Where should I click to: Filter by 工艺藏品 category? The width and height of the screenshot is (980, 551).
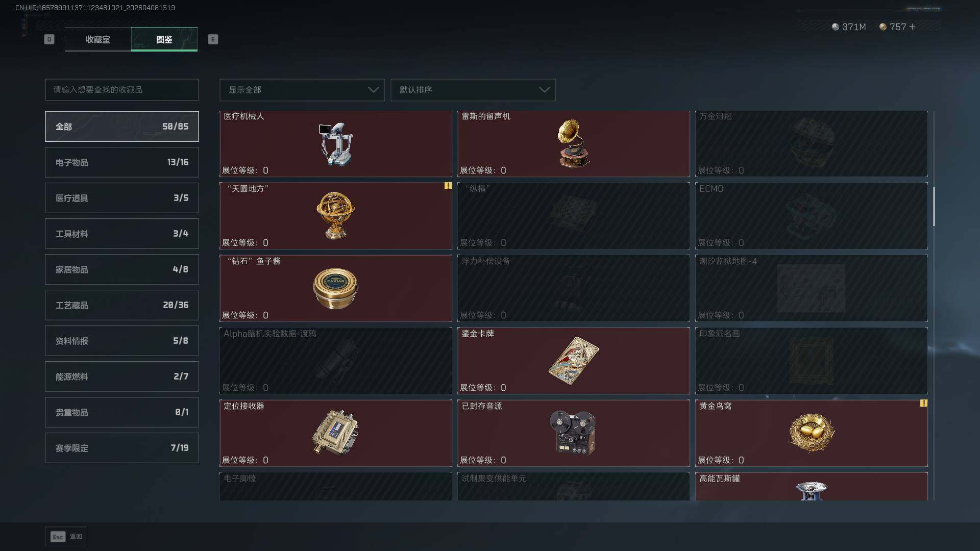click(x=122, y=305)
